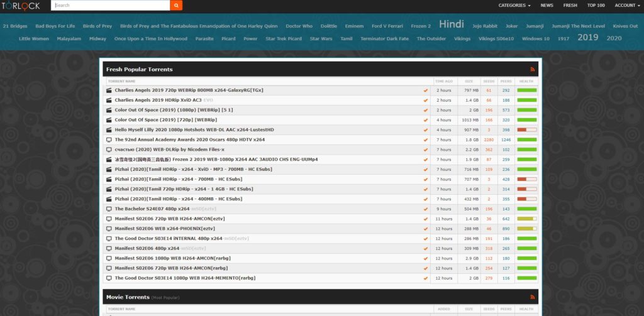Click health bar on Manifest S02E06 720p eztv row
The height and width of the screenshot is (316, 644).
pyautogui.click(x=526, y=219)
